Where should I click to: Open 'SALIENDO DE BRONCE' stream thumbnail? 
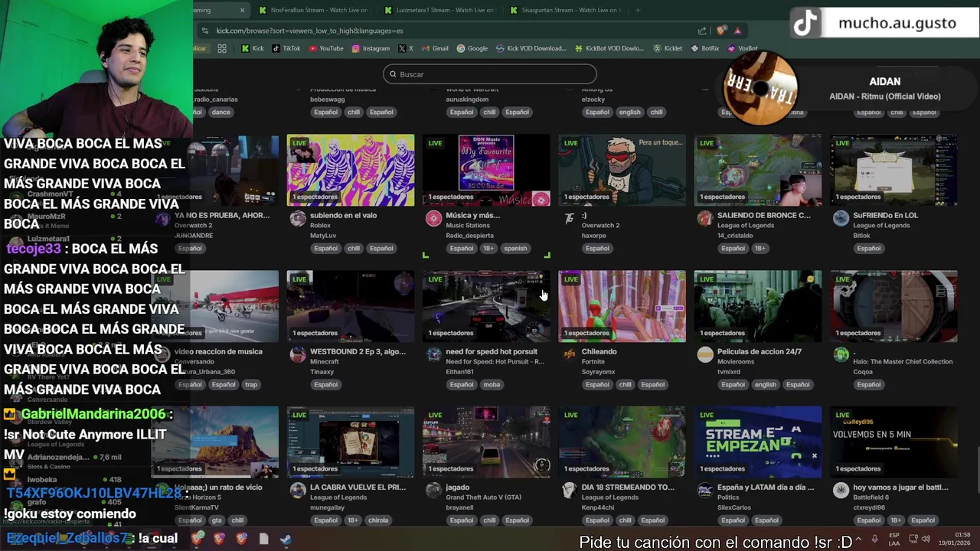tap(758, 171)
